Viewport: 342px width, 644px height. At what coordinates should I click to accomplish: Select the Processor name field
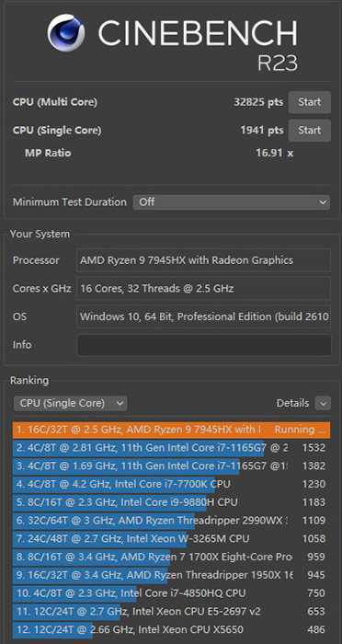(204, 260)
